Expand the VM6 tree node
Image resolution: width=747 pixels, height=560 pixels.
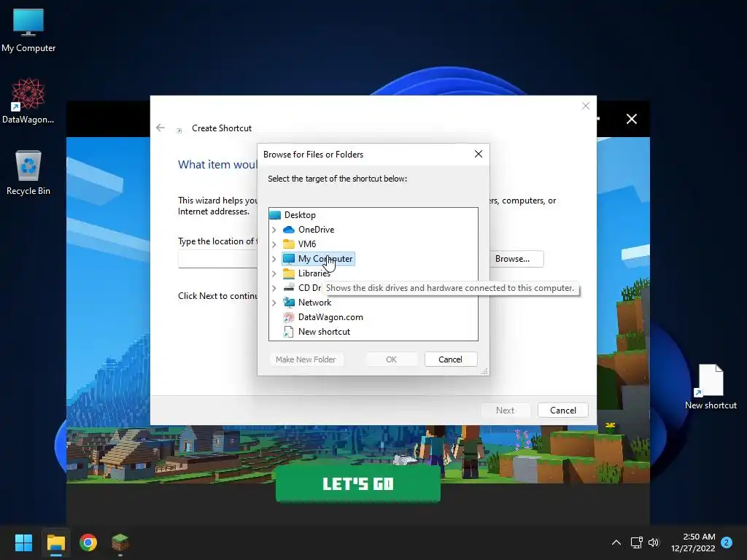274,244
